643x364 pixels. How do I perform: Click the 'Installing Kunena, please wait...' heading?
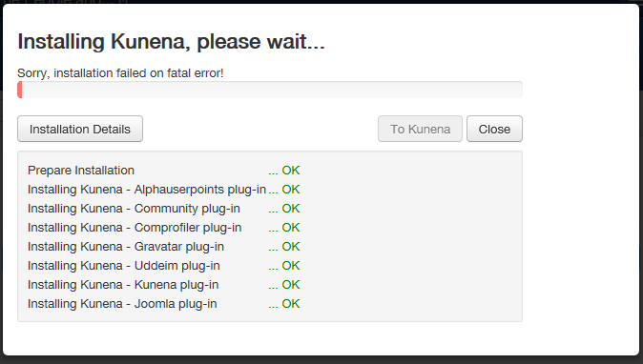[171, 42]
